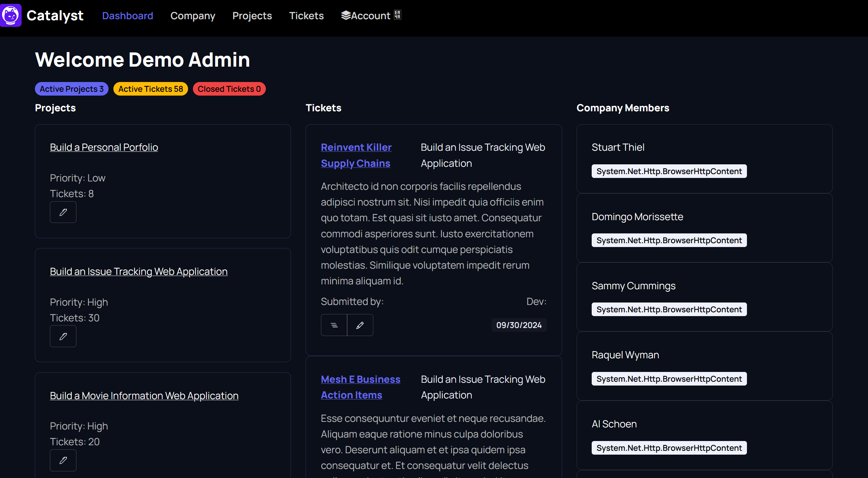Screen dimensions: 868x478
Task: Open Build an Issue Tracking Web Application link
Action: 139,271
